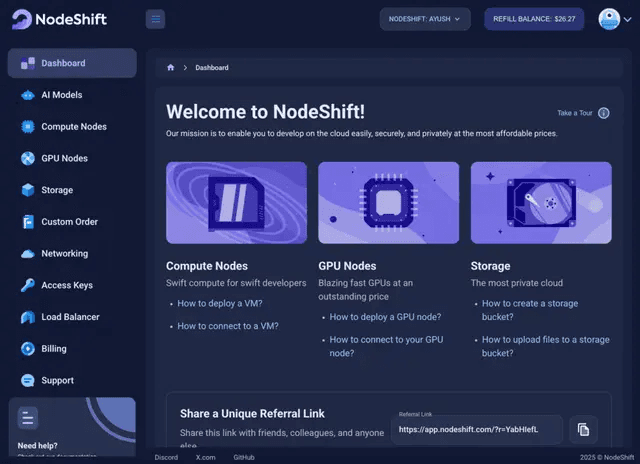Click the 'Need help?' text in the sidebar
This screenshot has width=640, height=464.
click(38, 446)
